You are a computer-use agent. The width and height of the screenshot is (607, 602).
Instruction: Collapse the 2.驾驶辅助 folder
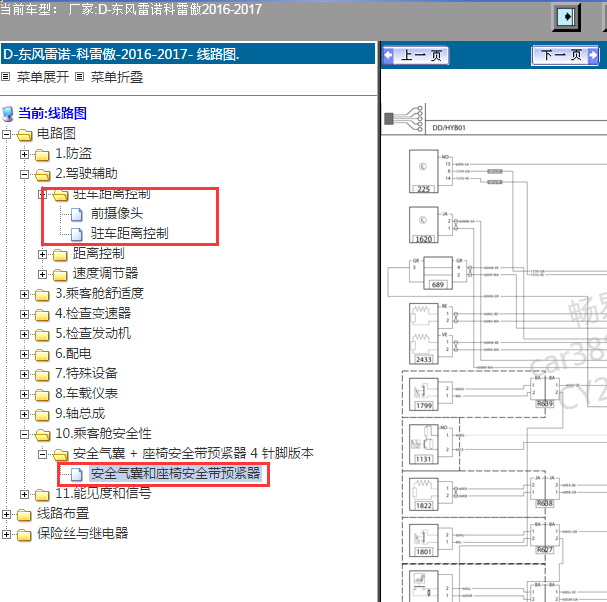[24, 175]
